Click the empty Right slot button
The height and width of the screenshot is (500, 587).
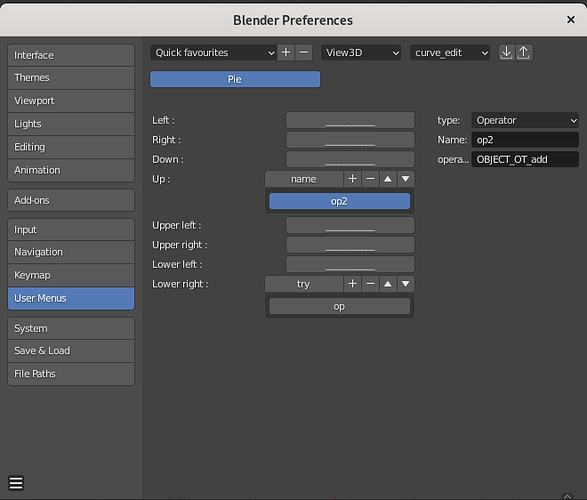350,140
